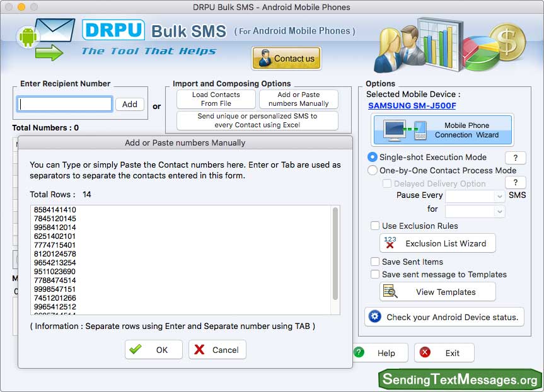Click Add or Paste numbers Manually button
This screenshot has height=392, width=544.
(299, 99)
